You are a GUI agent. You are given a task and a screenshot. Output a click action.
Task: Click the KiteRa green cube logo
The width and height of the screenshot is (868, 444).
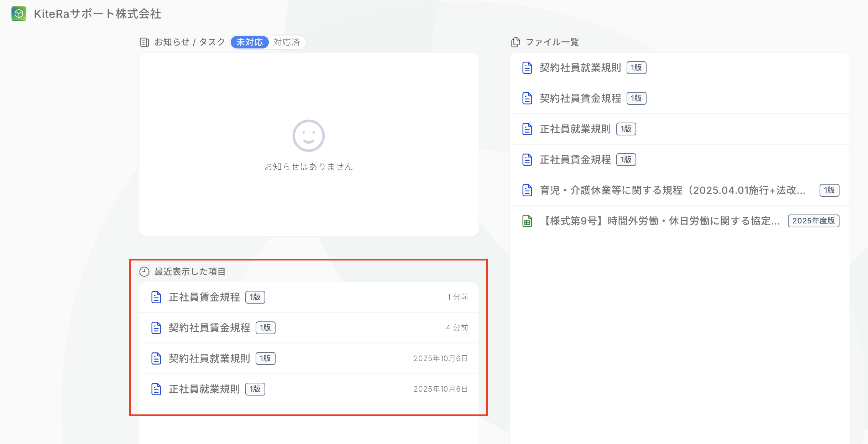click(19, 14)
